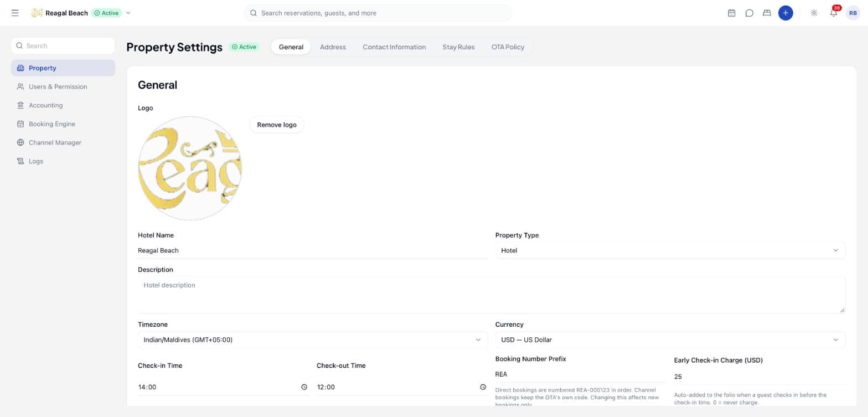Click the Early Check-in Charge field

pyautogui.click(x=759, y=377)
